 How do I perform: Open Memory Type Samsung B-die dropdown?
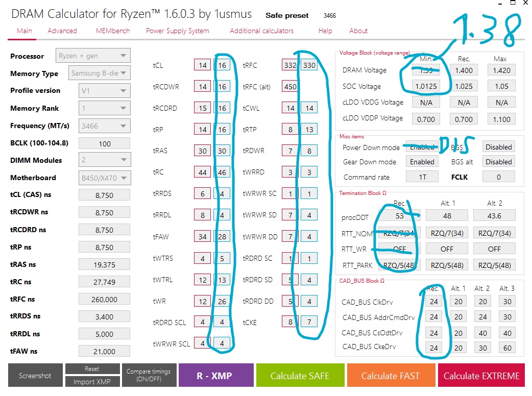(100, 73)
